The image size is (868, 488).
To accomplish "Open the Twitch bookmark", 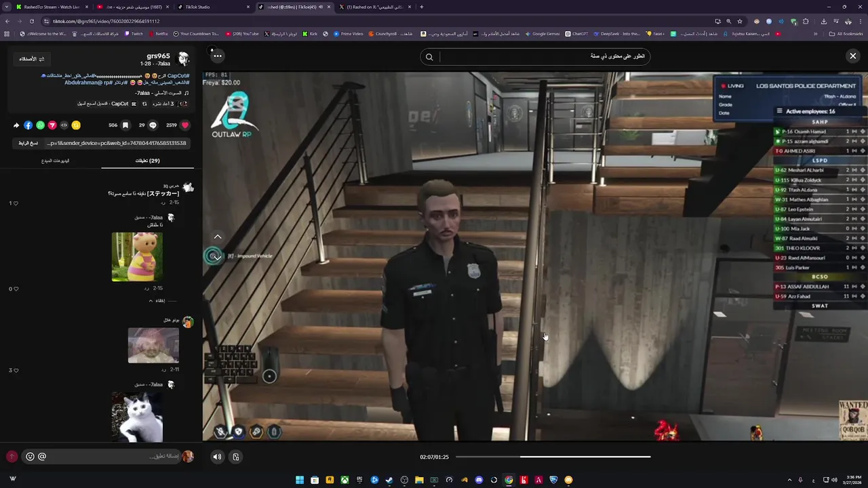I will pyautogui.click(x=134, y=34).
